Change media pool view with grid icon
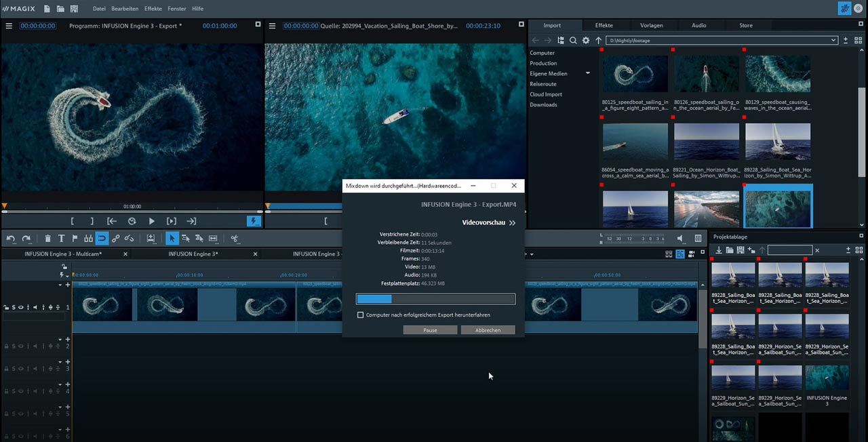The image size is (868, 442). point(857,41)
